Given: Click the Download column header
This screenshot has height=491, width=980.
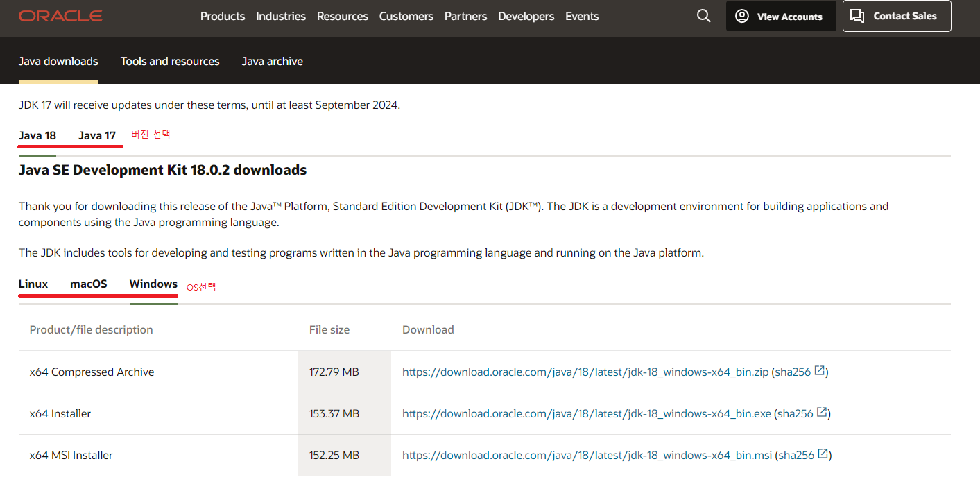Looking at the screenshot, I should pyautogui.click(x=428, y=329).
